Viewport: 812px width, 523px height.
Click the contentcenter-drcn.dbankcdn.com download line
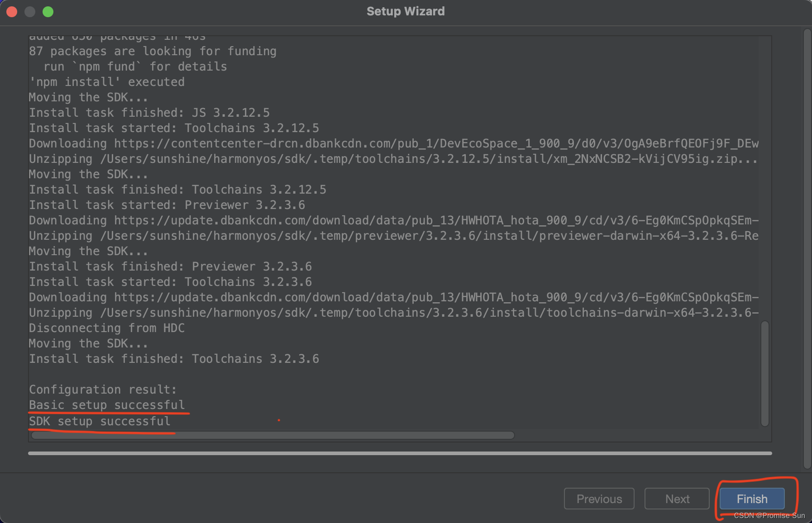coord(394,143)
